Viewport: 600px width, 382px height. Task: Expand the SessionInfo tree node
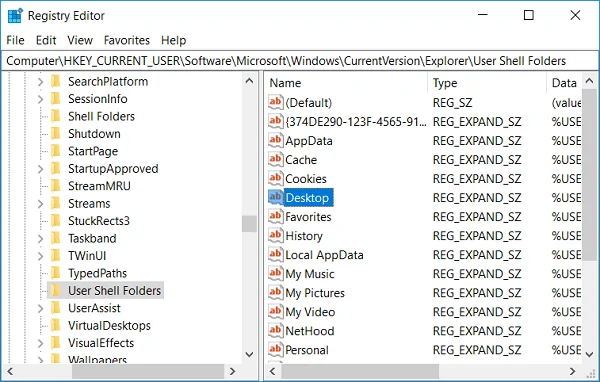tap(41, 99)
